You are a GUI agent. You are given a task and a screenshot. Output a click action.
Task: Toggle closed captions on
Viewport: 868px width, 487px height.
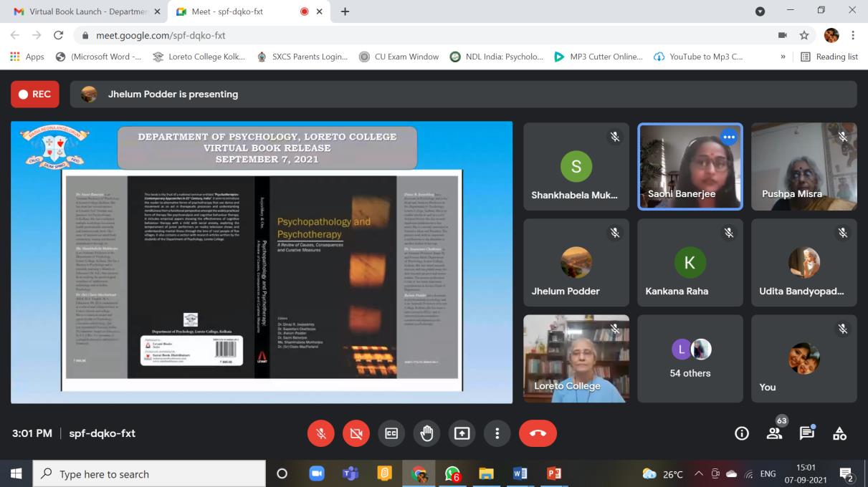coord(391,433)
